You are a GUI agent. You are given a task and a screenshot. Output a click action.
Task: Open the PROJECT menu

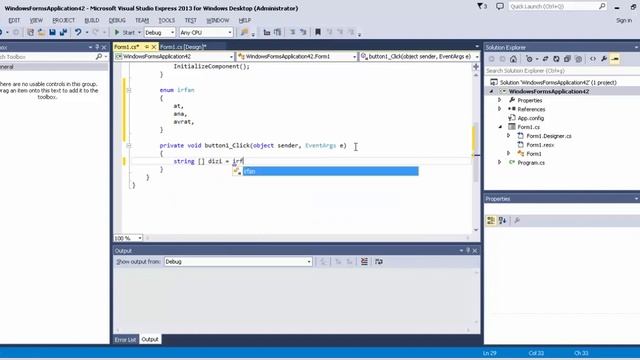pos(63,20)
